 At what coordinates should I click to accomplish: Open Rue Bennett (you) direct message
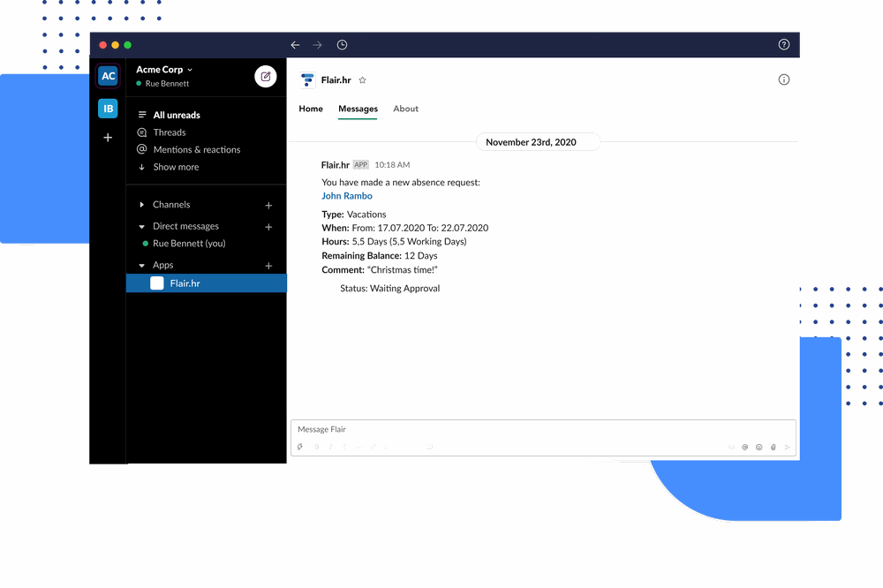[189, 244]
